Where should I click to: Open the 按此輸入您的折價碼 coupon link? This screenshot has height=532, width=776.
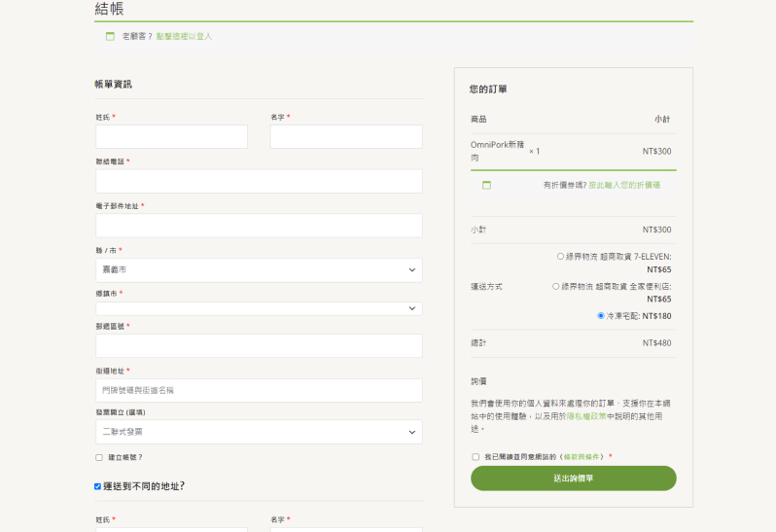(623, 185)
